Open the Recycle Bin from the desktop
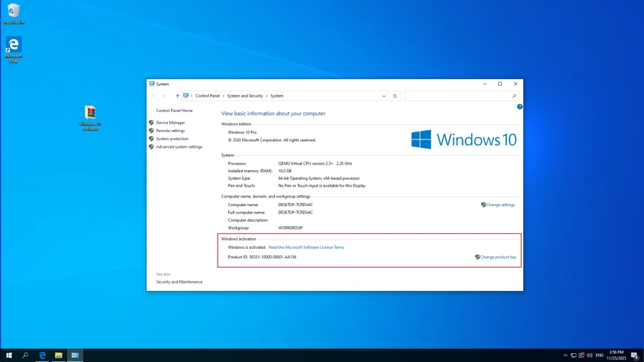 [13, 11]
